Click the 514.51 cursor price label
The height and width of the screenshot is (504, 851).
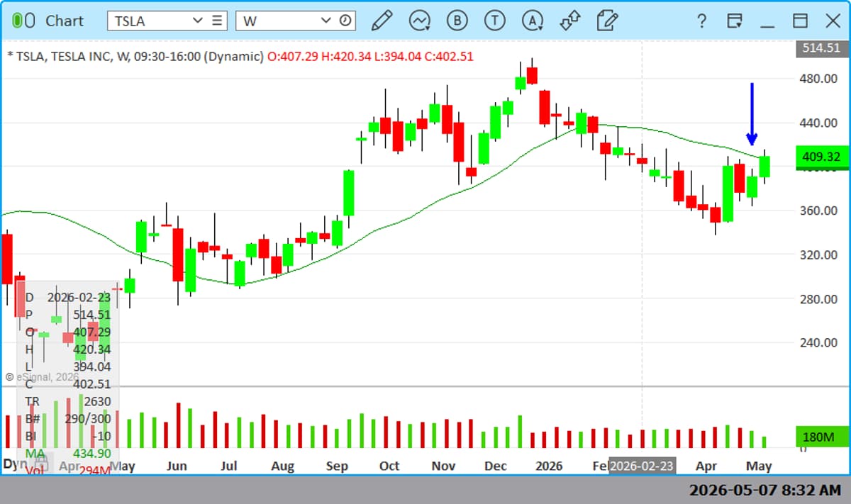pos(821,48)
